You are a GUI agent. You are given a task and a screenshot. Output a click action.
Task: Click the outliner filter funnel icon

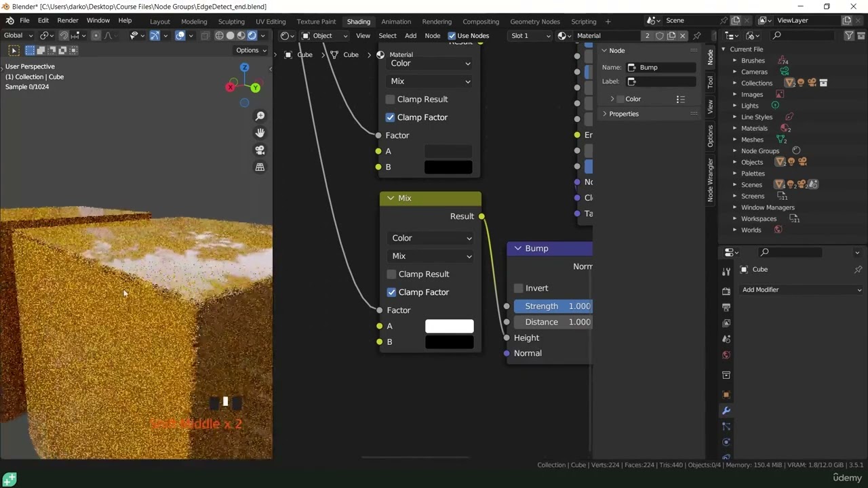[848, 35]
